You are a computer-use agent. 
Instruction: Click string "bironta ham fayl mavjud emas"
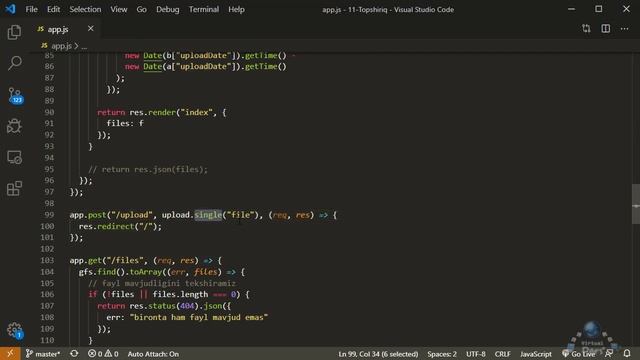coord(199,317)
